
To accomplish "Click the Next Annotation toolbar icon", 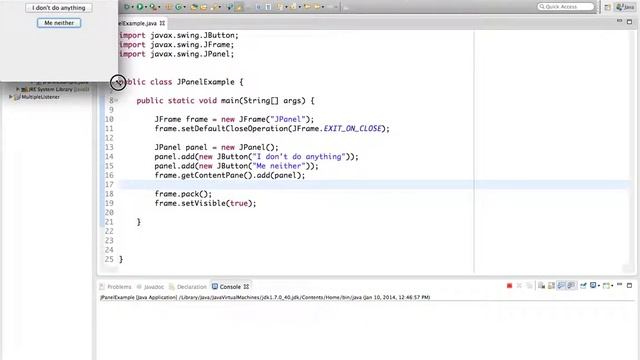I will click(x=280, y=7).
